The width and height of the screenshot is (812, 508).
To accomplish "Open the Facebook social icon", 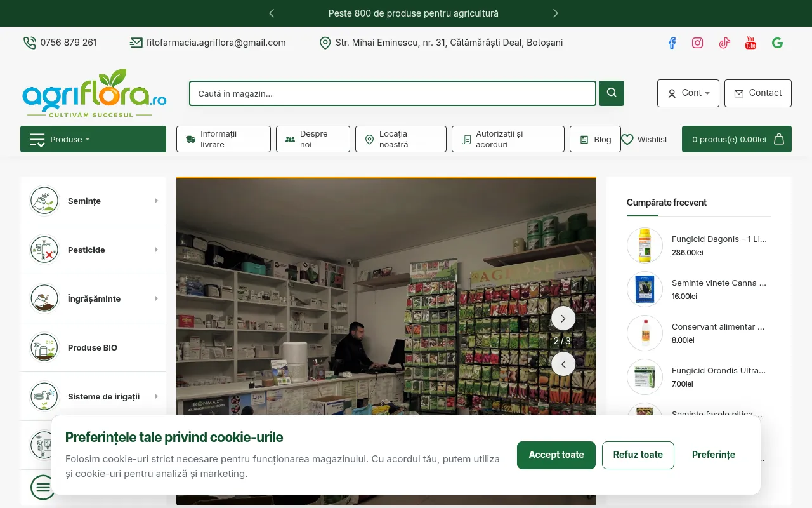I will click(672, 43).
